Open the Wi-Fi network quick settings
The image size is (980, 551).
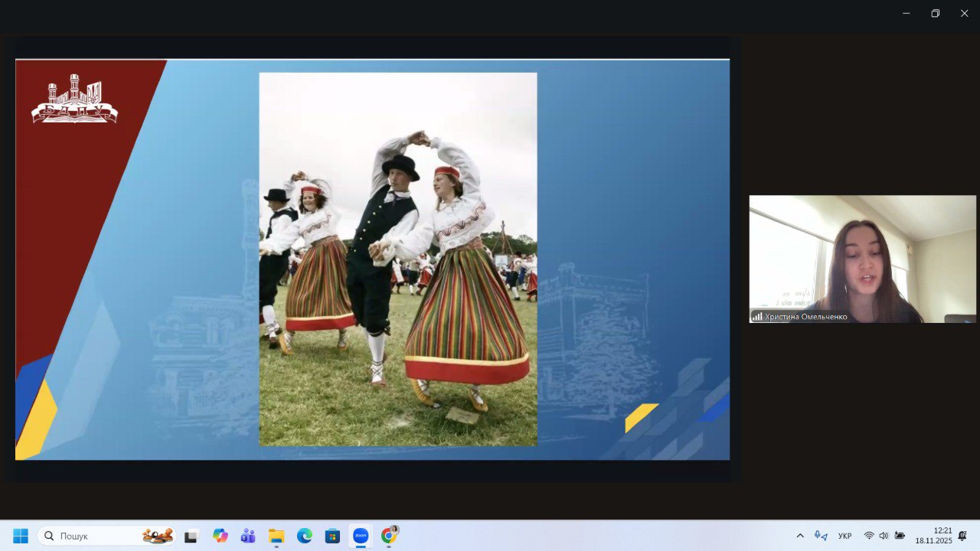pyautogui.click(x=869, y=536)
